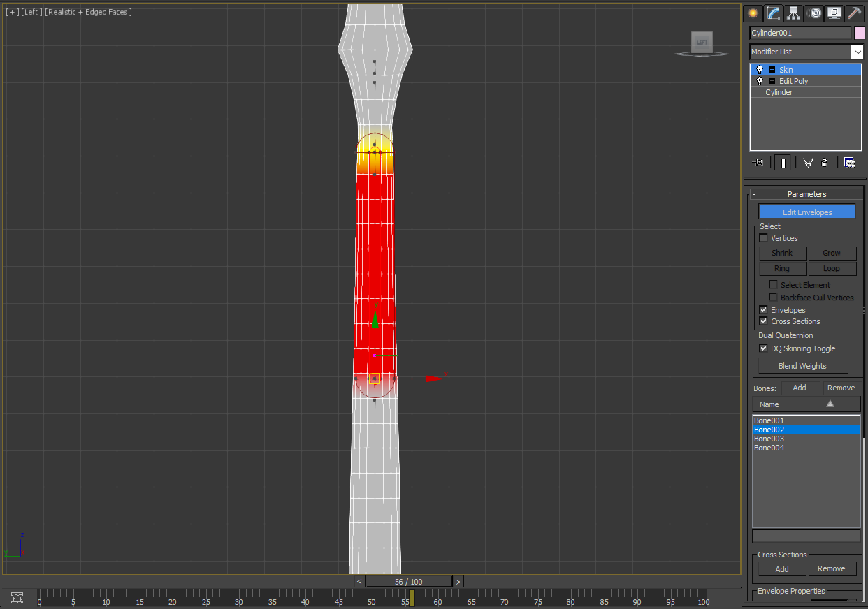Open the [Left] viewport view menu

pyautogui.click(x=31, y=12)
